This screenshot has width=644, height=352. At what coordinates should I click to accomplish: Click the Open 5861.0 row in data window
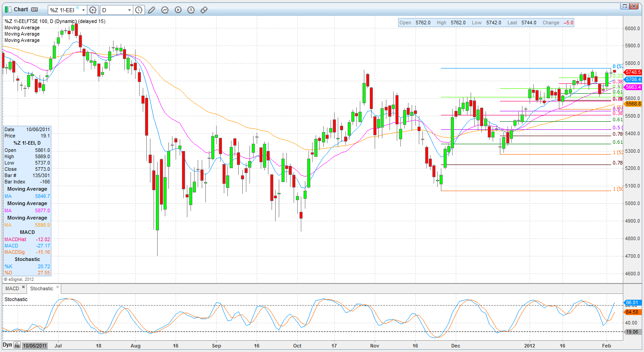[27, 150]
